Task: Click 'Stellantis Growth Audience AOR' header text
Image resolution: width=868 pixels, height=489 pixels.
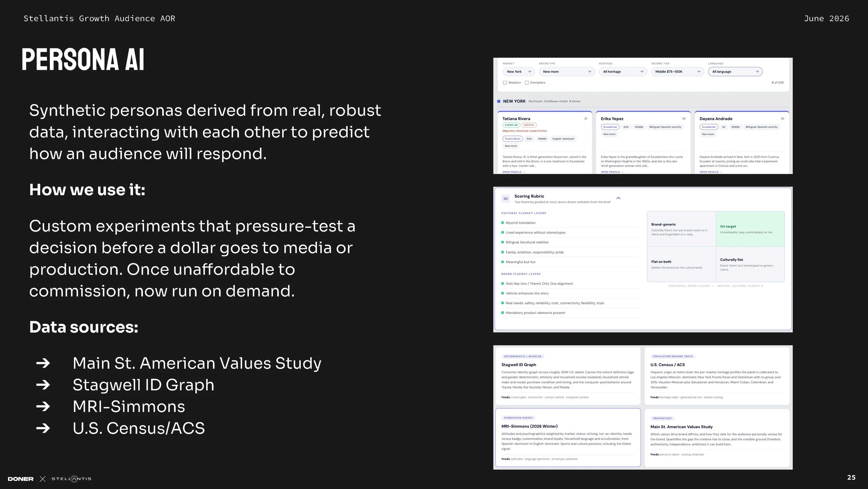Action: pyautogui.click(x=99, y=18)
